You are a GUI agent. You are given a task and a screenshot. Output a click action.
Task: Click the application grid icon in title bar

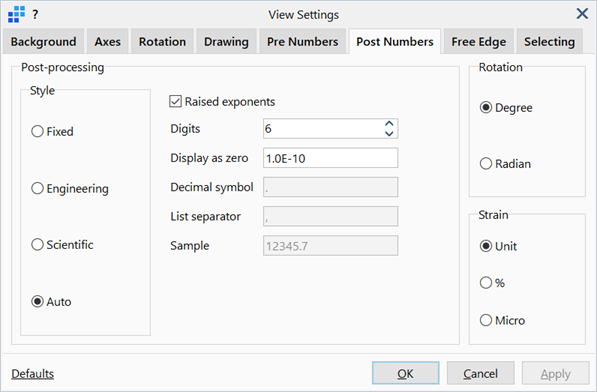coord(16,14)
